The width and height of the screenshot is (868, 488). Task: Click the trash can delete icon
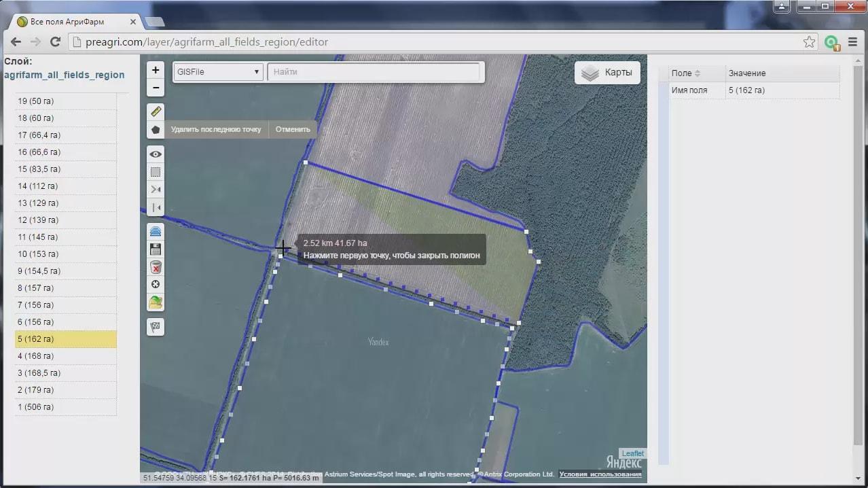click(x=156, y=267)
